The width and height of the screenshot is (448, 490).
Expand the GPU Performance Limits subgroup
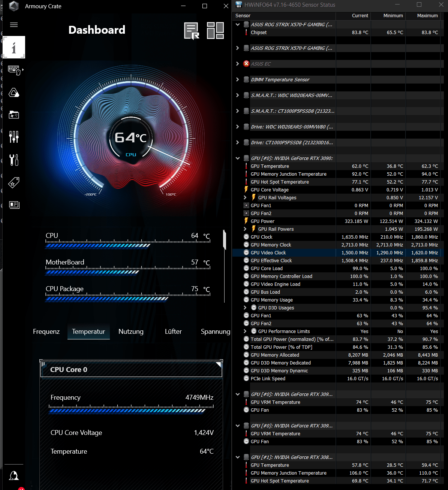pyautogui.click(x=245, y=331)
